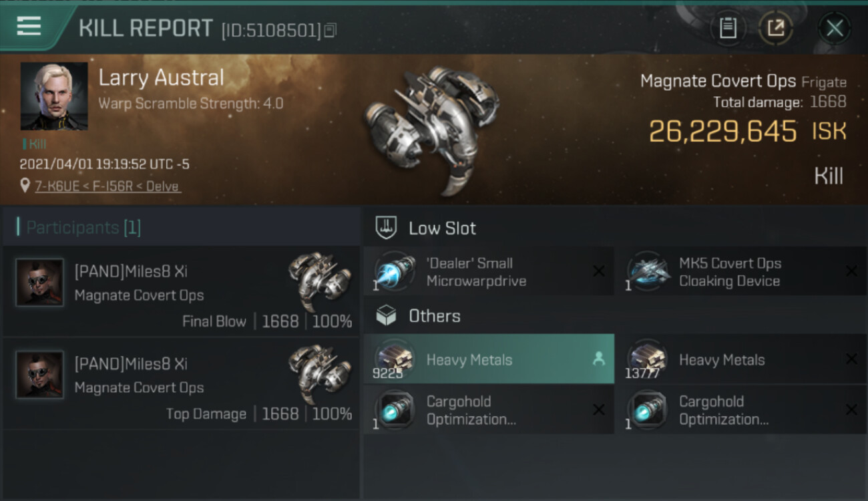Click the share kill report icon
The width and height of the screenshot is (868, 501).
(776, 28)
